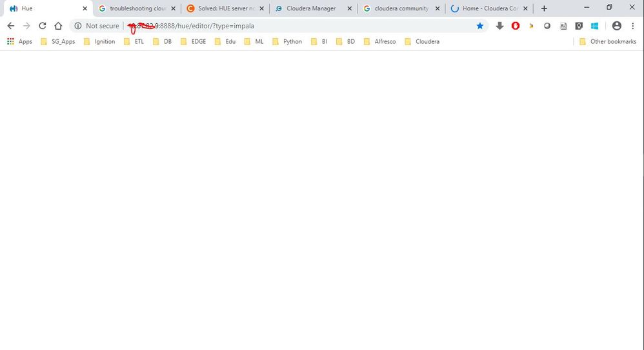644x350 pixels.
Task: Open the Chrome three-dot menu
Action: point(632,26)
